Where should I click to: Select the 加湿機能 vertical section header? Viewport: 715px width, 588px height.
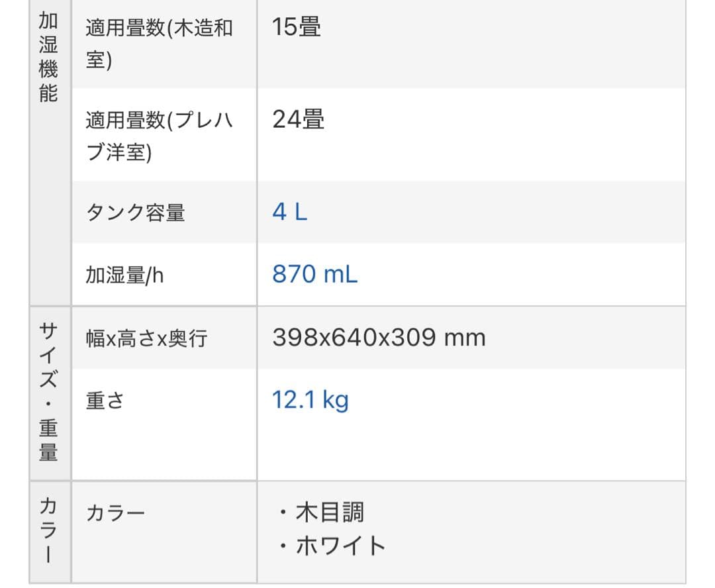49,57
